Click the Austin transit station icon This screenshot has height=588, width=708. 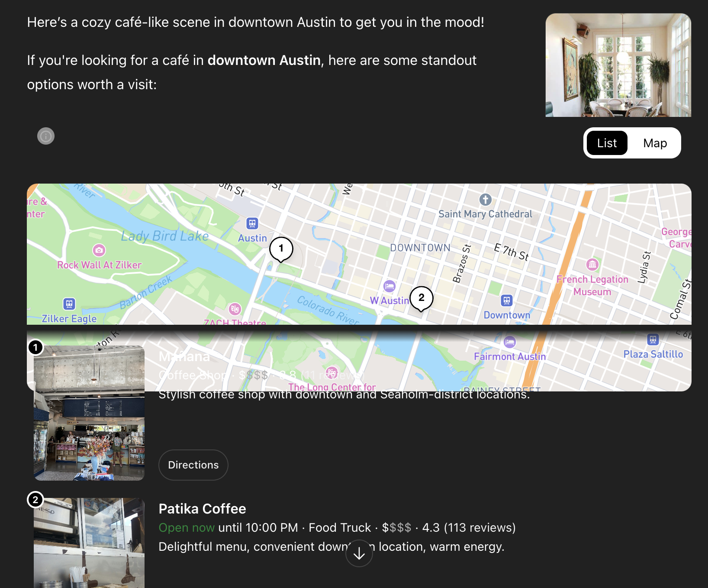coord(252,223)
